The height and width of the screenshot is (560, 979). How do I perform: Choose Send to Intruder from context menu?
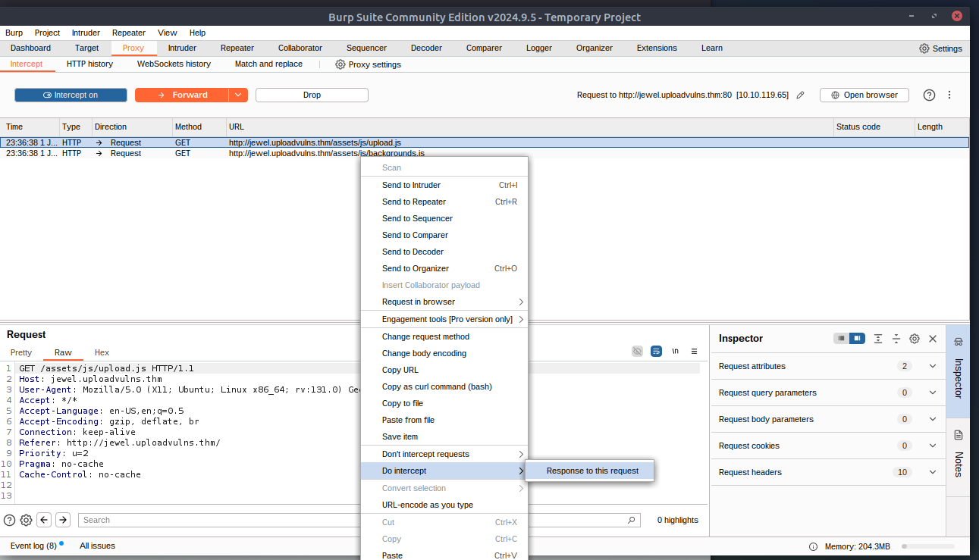pyautogui.click(x=444, y=185)
